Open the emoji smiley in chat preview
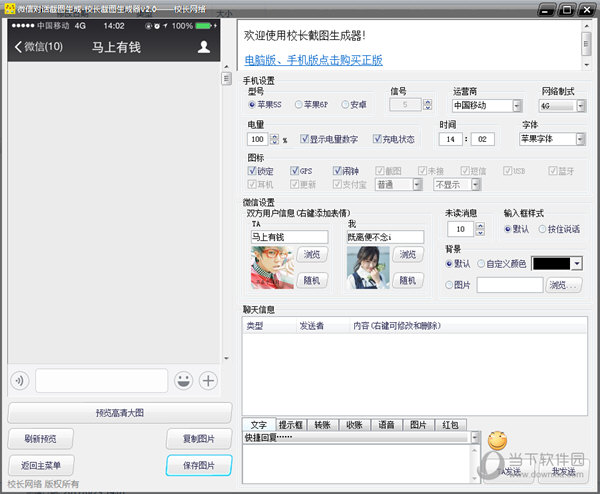This screenshot has width=600, height=494. coord(184,381)
